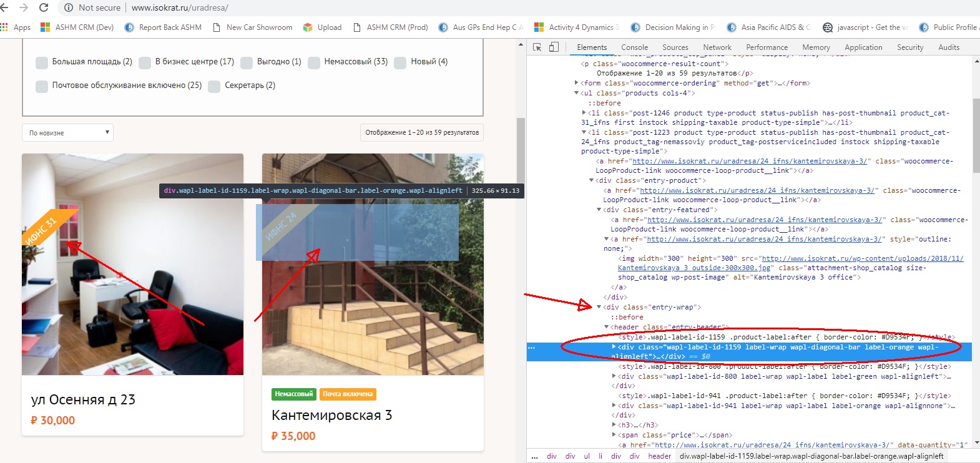Open the Кантемировская 3 product title link
980x463 pixels.
(x=331, y=416)
